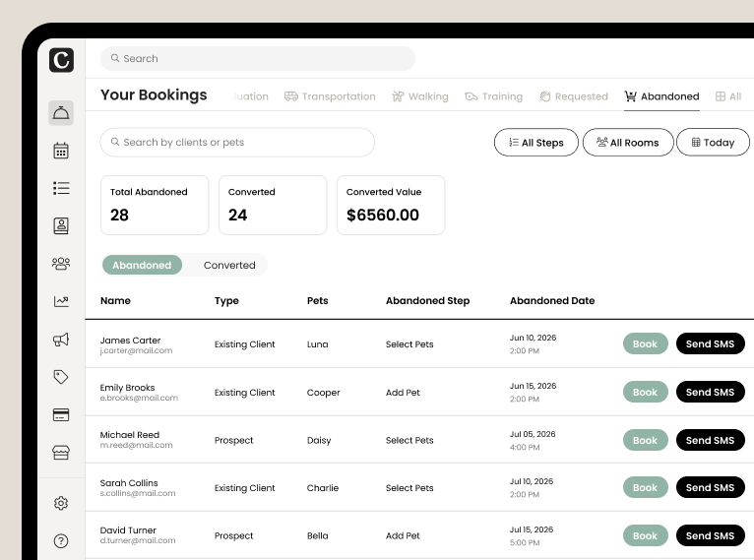Open the task list icon in sidebar
754x560 pixels.
tap(61, 188)
